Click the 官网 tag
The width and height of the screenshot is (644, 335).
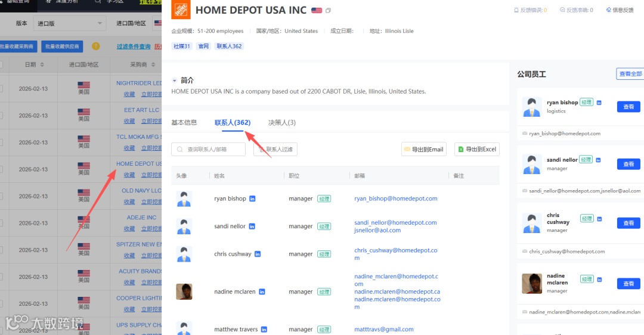tap(204, 46)
